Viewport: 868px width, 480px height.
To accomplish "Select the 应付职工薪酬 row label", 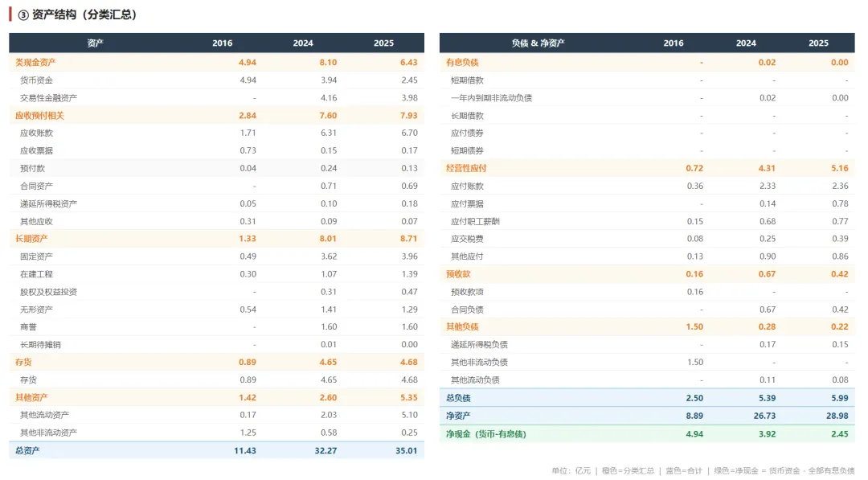I will [x=475, y=221].
